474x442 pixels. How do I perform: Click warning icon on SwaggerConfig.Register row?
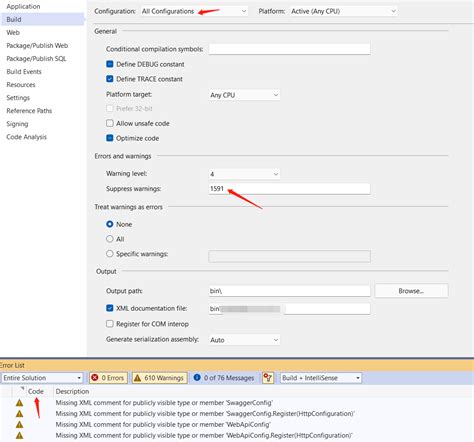[x=20, y=414]
